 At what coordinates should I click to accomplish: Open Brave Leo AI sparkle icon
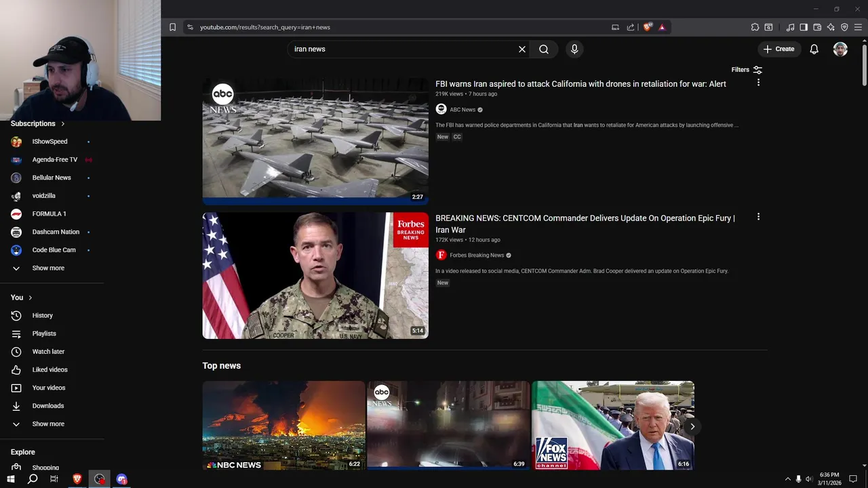[x=831, y=27]
